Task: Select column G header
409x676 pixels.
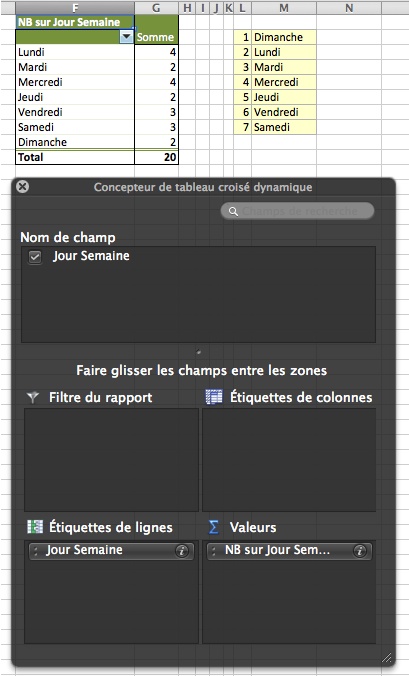Action: 156,7
